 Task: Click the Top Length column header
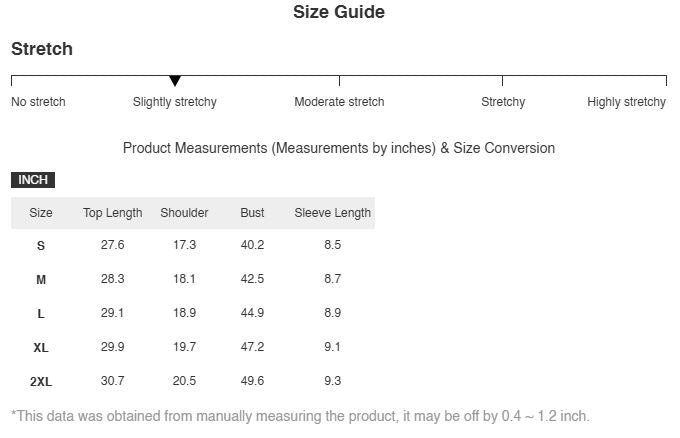(113, 213)
